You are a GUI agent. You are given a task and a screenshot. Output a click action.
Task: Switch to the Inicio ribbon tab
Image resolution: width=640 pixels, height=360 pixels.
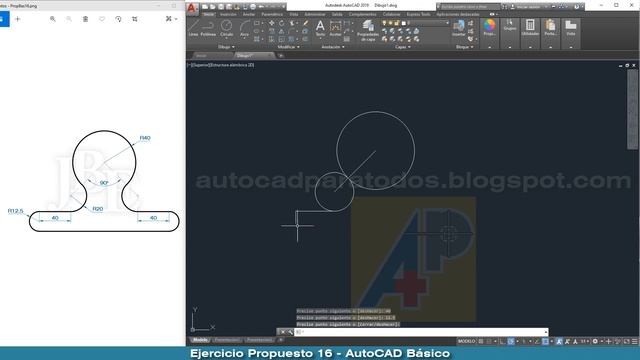tap(209, 14)
